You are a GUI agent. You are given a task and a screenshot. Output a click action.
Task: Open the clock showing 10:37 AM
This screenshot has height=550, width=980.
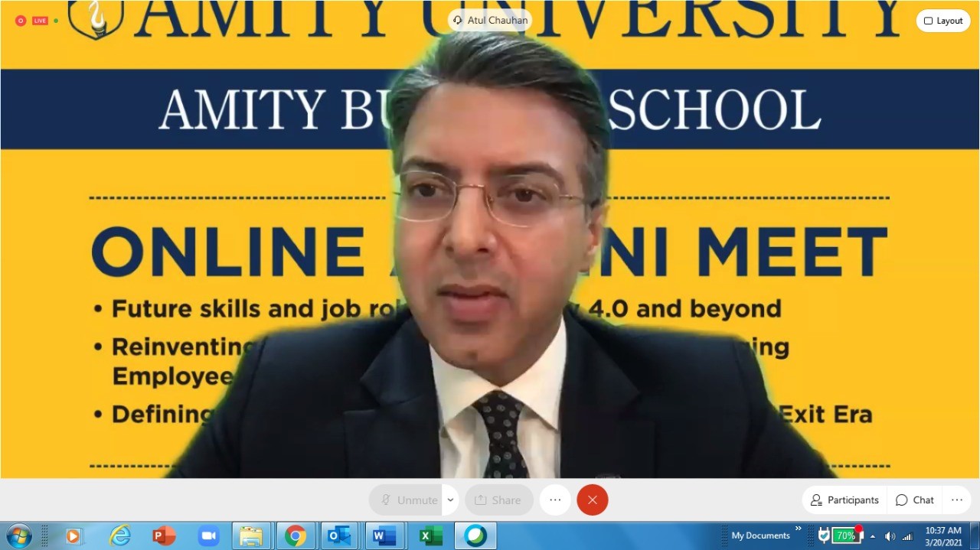pos(943,536)
